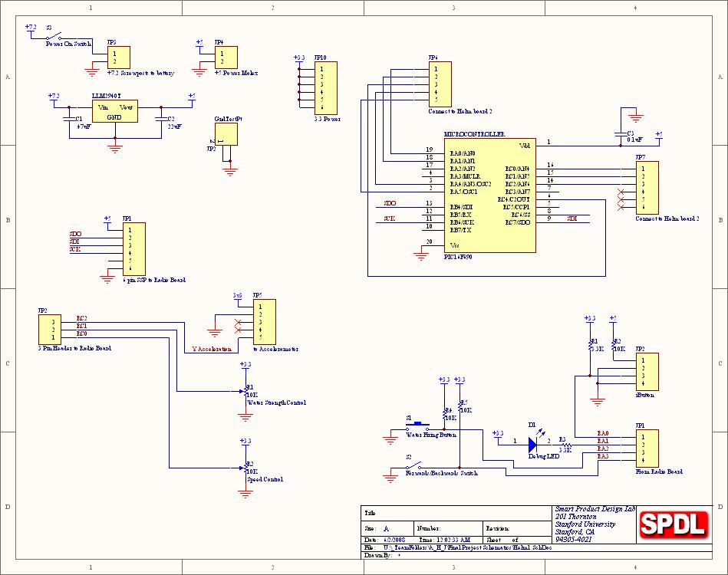
Task: Click the Size field in title block
Action: click(x=387, y=528)
